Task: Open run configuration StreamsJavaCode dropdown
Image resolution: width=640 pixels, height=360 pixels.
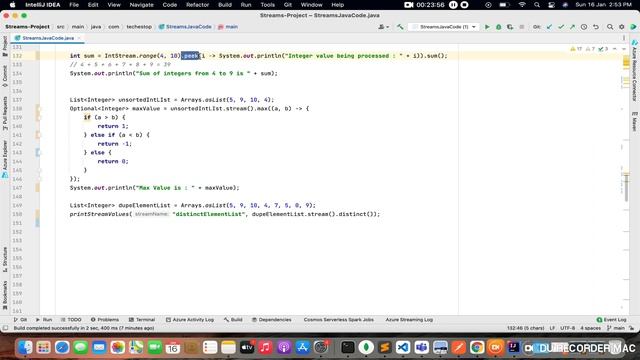Action: tap(444, 27)
